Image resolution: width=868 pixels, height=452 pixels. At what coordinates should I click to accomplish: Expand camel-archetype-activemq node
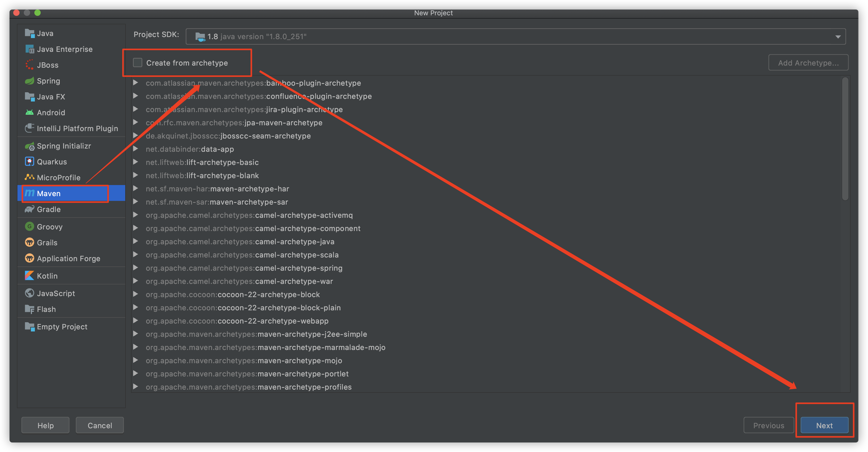point(136,215)
